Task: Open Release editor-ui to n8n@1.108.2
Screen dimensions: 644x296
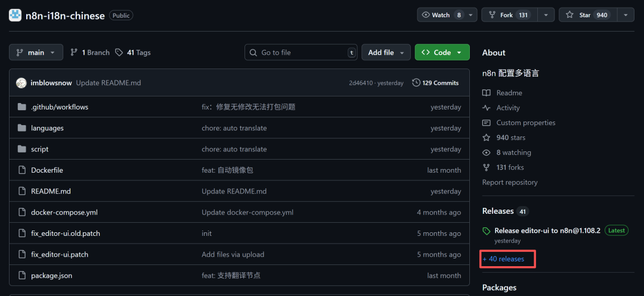Action: pos(547,231)
